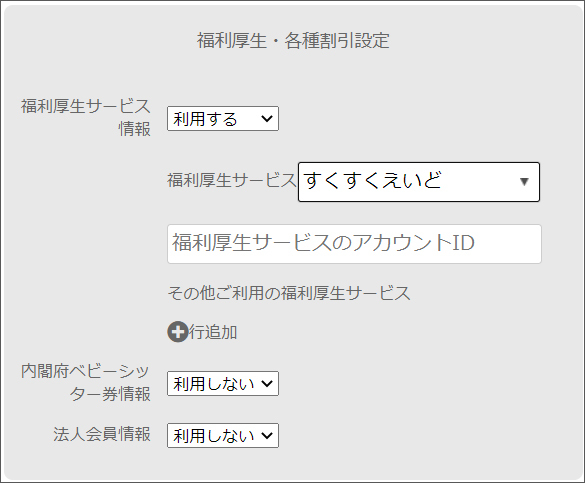Open the 法人会員情報 利用しない dropdown
The width and height of the screenshot is (585, 483).
223,435
